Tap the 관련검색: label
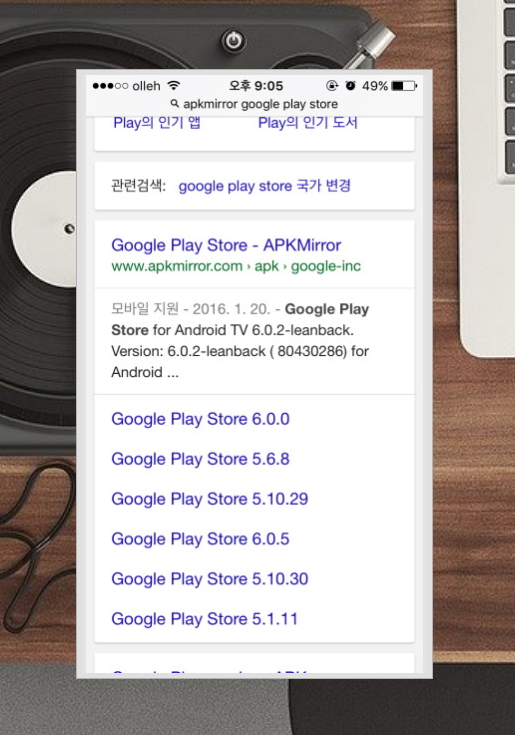 pyautogui.click(x=138, y=186)
